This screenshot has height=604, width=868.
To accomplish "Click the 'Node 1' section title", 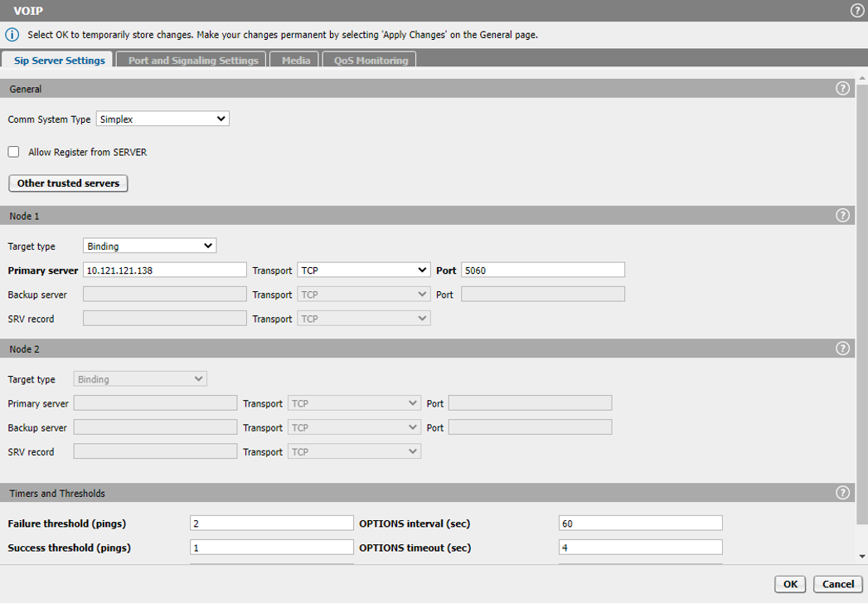I will point(24,216).
